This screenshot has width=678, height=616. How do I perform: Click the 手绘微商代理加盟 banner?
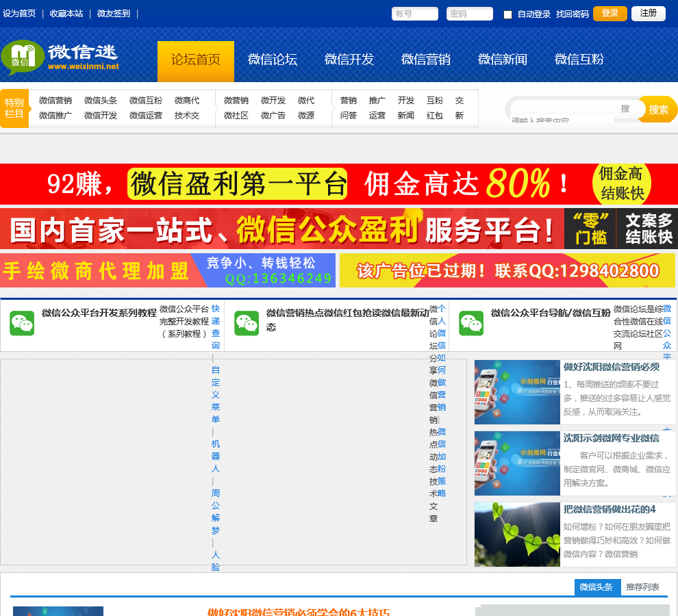click(x=168, y=270)
